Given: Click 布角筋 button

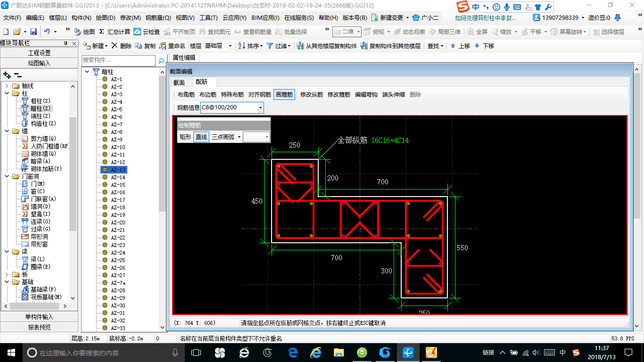Looking at the screenshot, I should click(186, 94).
